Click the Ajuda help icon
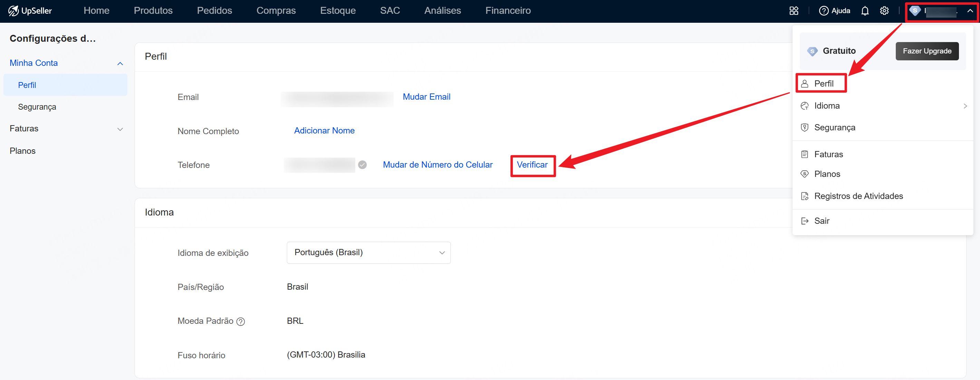The width and height of the screenshot is (980, 380). pos(824,11)
